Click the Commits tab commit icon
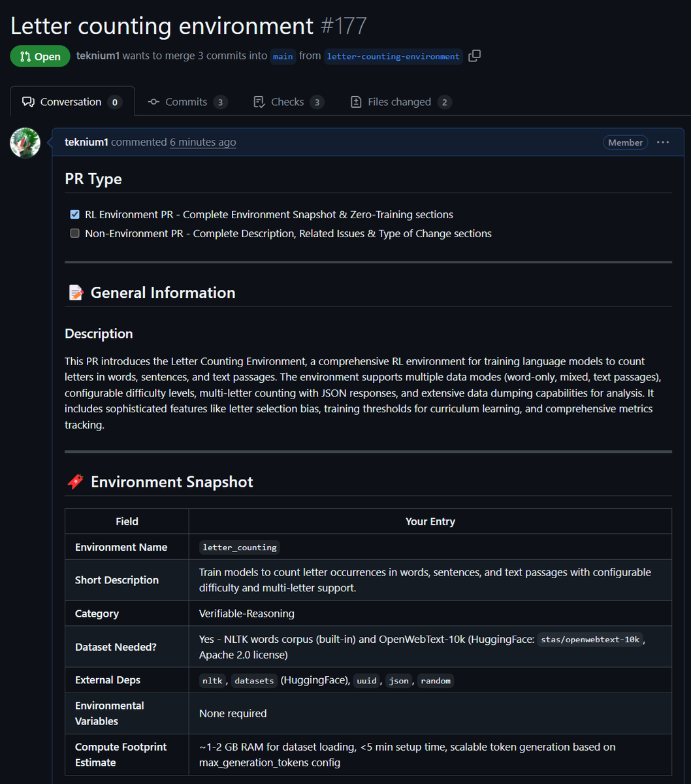The width and height of the screenshot is (691, 784). coord(153,102)
